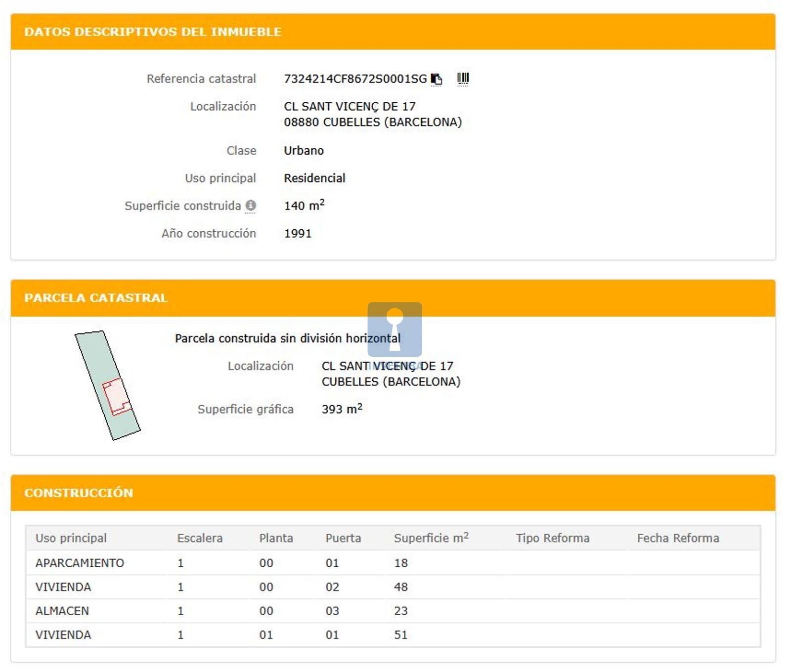Image resolution: width=791 pixels, height=672 pixels.
Task: Select the VIVIENDA row with 51 m² surface
Action: coord(63,635)
